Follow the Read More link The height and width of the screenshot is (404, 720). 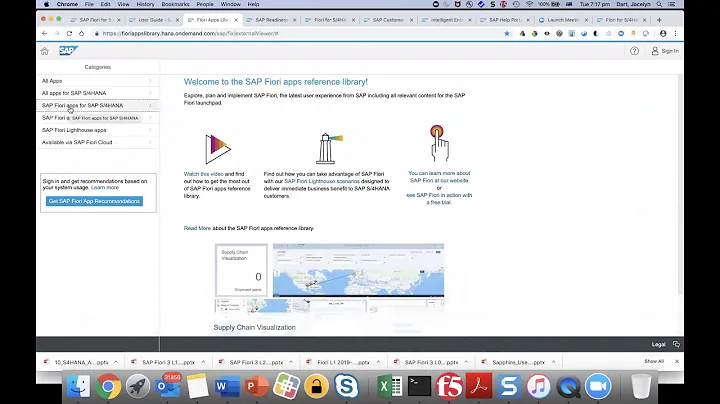click(197, 228)
